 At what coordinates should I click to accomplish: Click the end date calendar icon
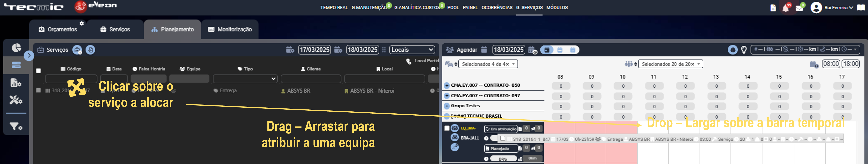click(x=338, y=50)
